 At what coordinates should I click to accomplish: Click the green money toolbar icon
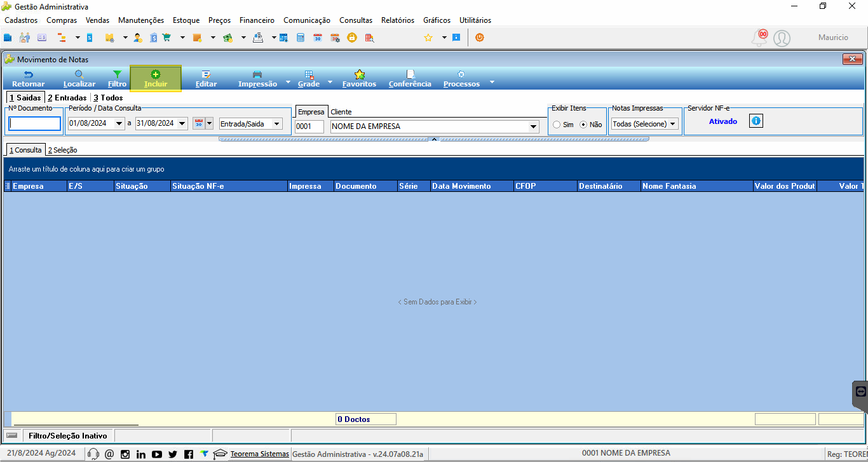tap(227, 37)
